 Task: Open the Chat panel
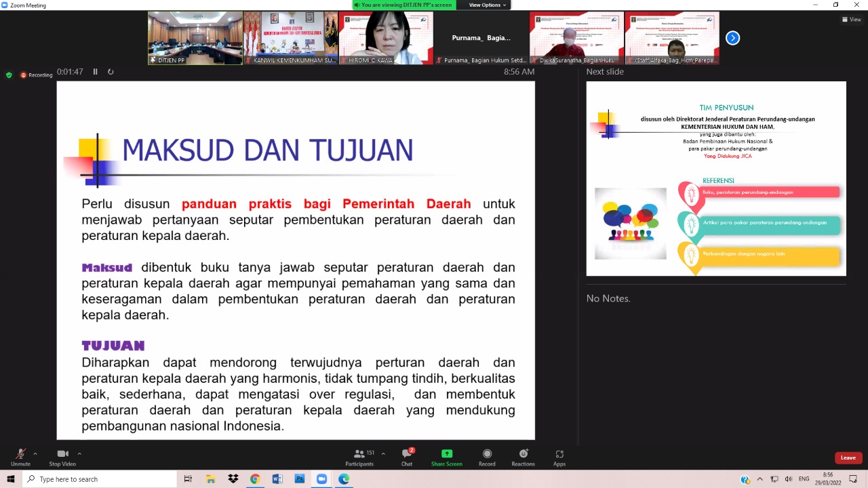click(x=407, y=457)
